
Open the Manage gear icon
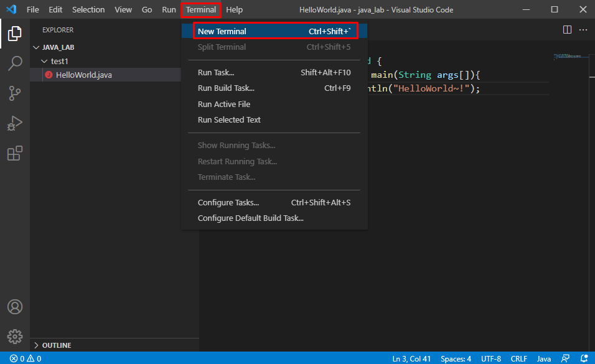coord(15,337)
